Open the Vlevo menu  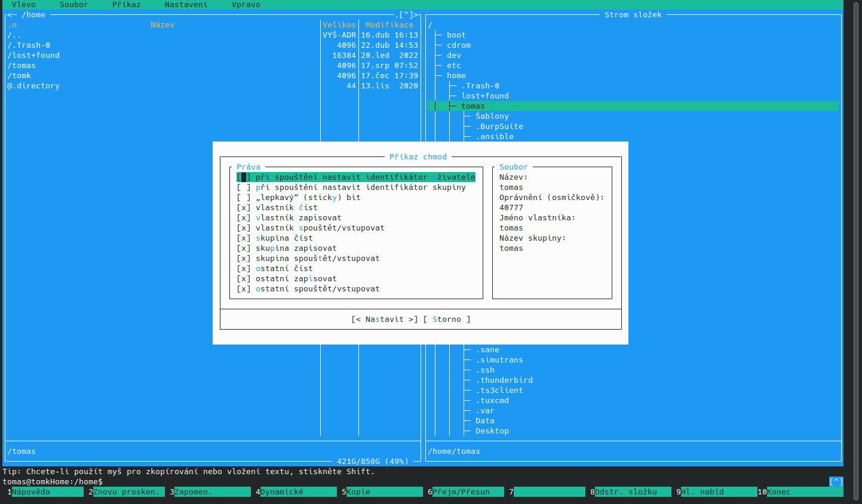[x=24, y=5]
